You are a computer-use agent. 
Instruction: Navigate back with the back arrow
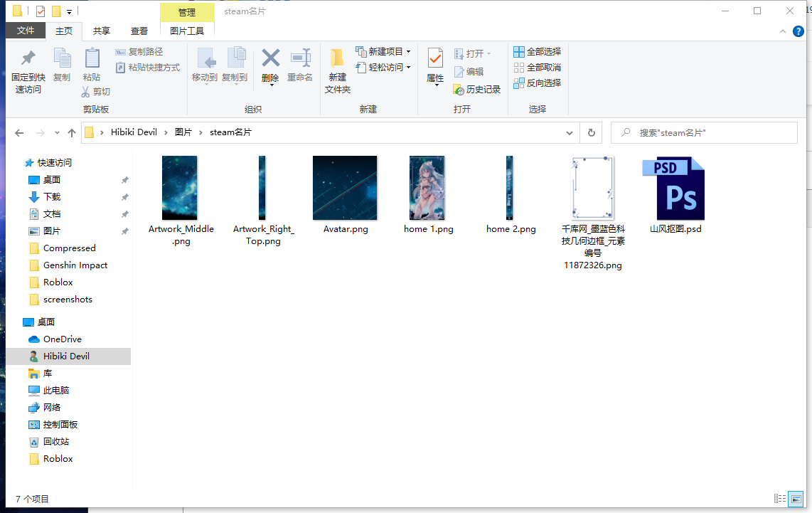pos(19,132)
